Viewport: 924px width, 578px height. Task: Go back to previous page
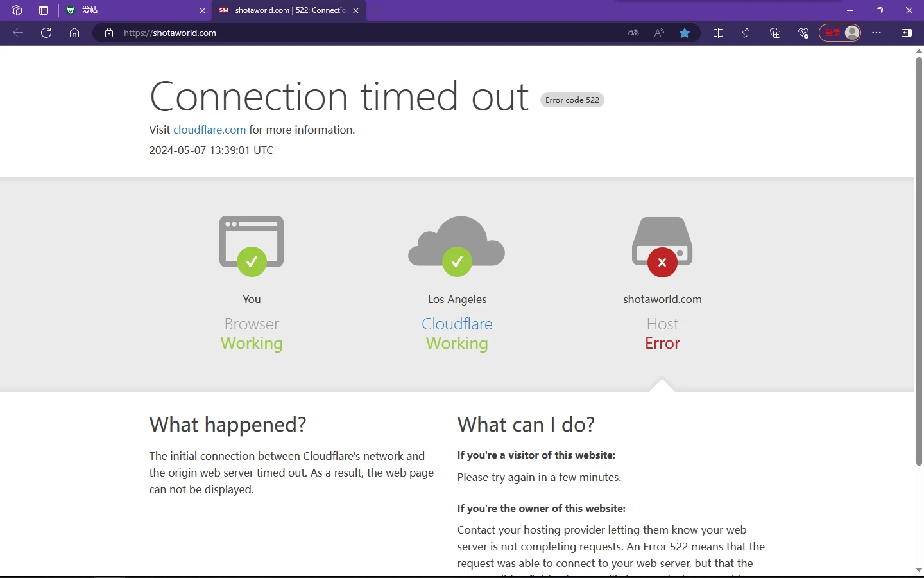click(18, 33)
